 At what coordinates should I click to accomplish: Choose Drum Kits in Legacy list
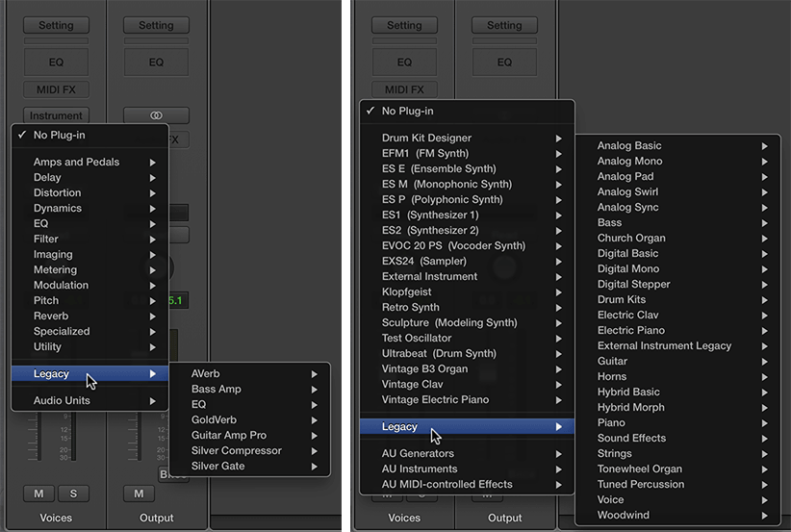click(677, 299)
